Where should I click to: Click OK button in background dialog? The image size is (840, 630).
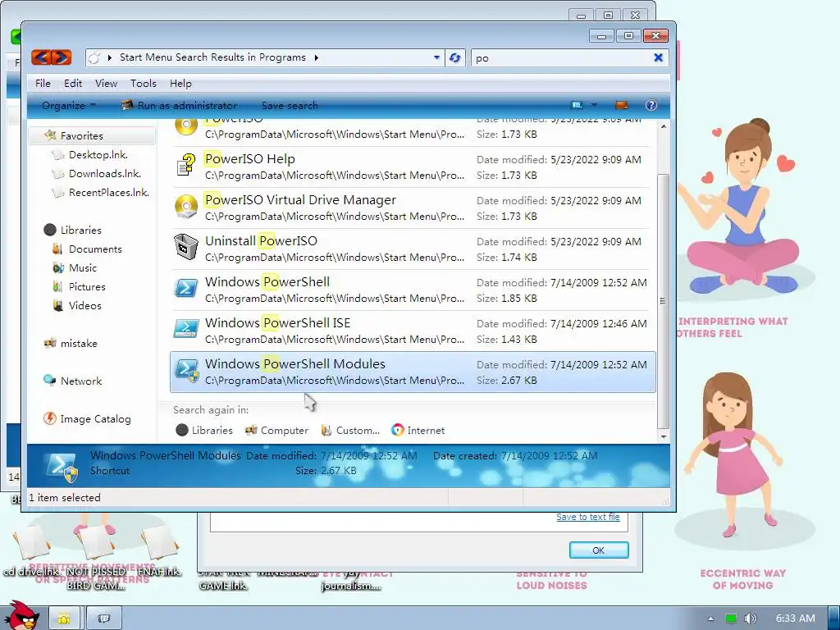click(x=598, y=550)
